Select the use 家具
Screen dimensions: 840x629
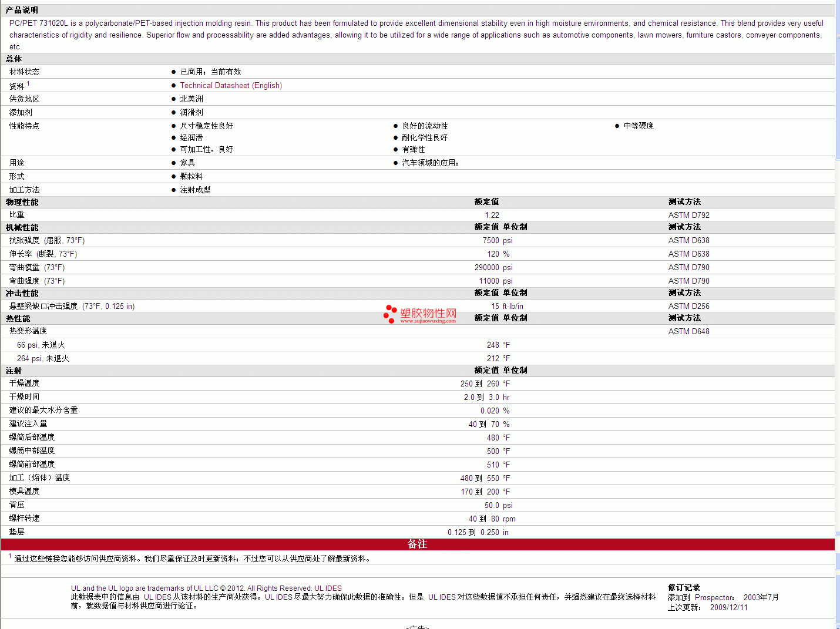point(187,163)
